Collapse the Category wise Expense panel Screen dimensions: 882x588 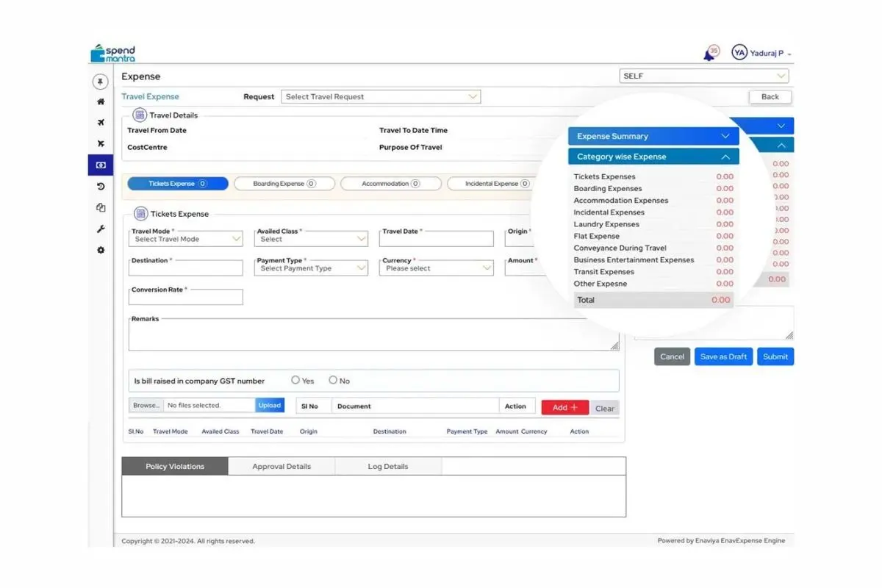(x=653, y=157)
